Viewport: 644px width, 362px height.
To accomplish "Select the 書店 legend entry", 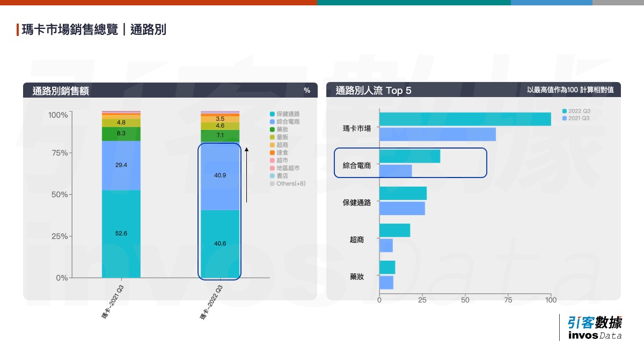I will (x=280, y=176).
